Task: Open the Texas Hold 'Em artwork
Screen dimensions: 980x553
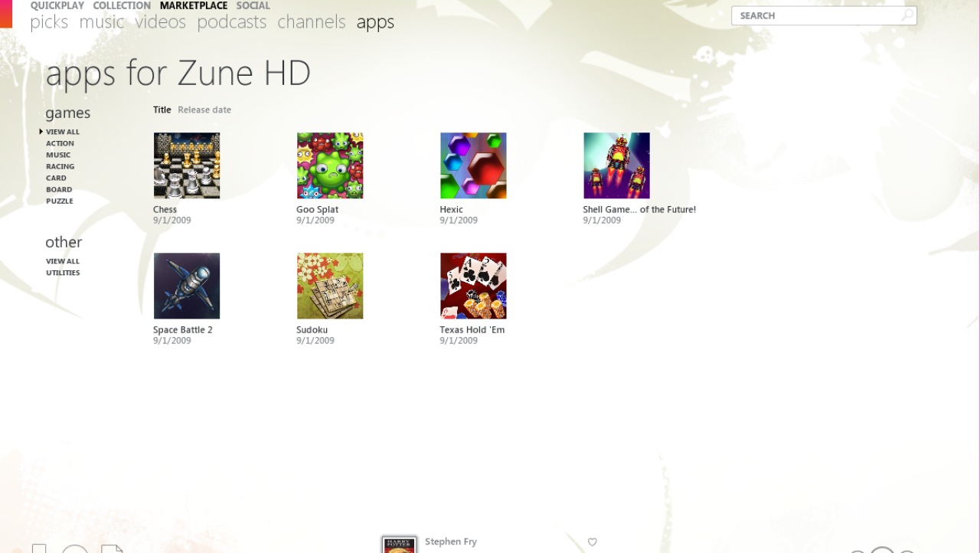Action: 473,286
